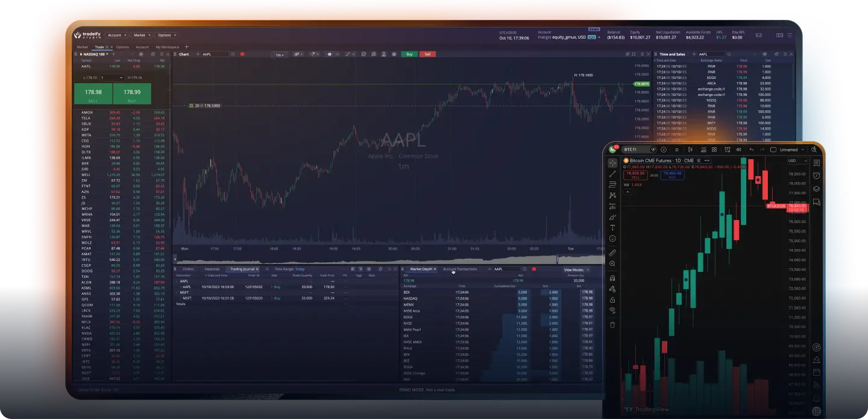Start bar replay in TradingView toolbar
This screenshot has width=868, height=419.
(738, 150)
